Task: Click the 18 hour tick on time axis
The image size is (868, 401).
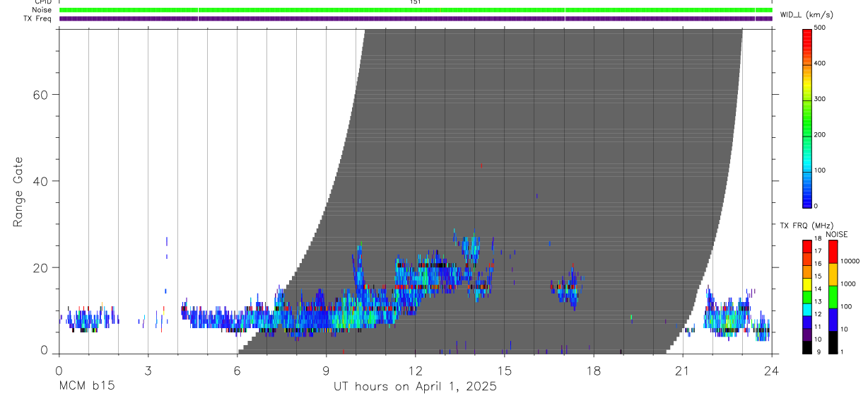Action: 594,370
